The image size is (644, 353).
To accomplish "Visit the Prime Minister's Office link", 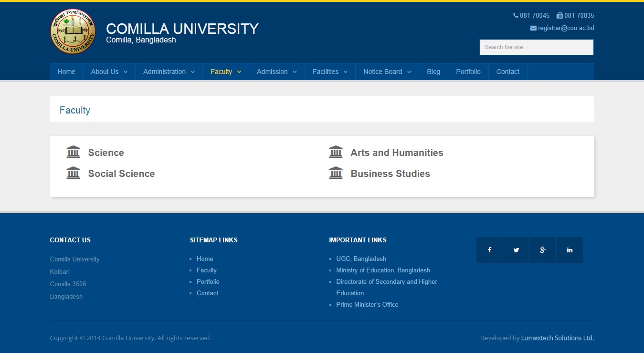I will (367, 304).
